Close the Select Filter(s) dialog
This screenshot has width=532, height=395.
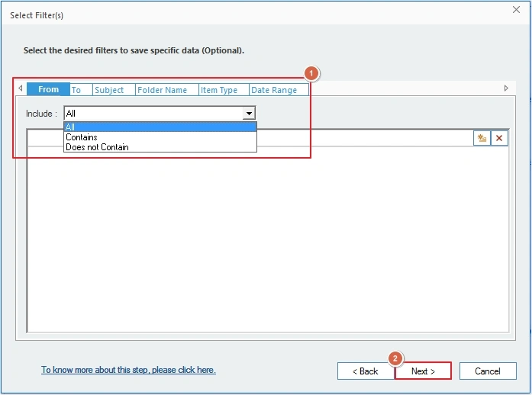[516, 9]
